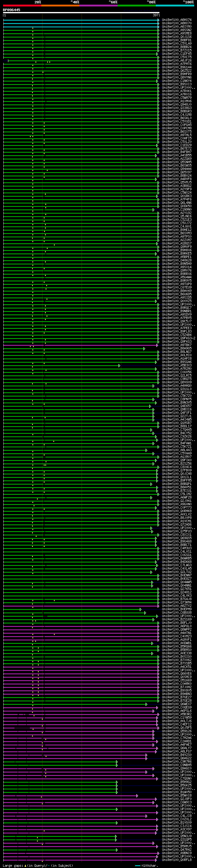This screenshot has height=868, width=197.
Task: Select hit label UniRef100_B5H9G2
Action: coord(176,782)
